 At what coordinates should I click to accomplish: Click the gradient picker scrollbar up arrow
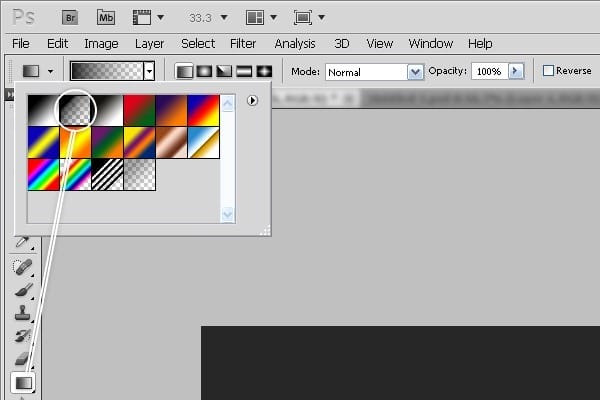[x=228, y=103]
